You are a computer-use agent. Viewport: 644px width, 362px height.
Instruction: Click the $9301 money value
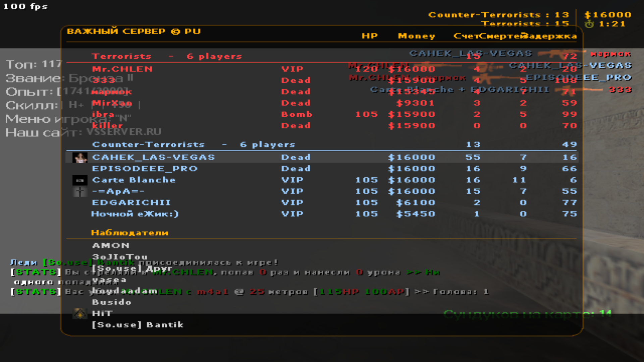tap(415, 103)
